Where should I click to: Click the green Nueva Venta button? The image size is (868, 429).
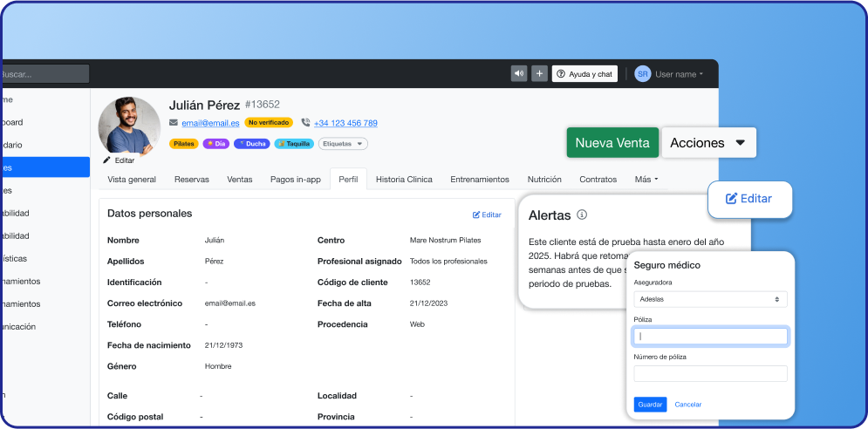tap(612, 143)
